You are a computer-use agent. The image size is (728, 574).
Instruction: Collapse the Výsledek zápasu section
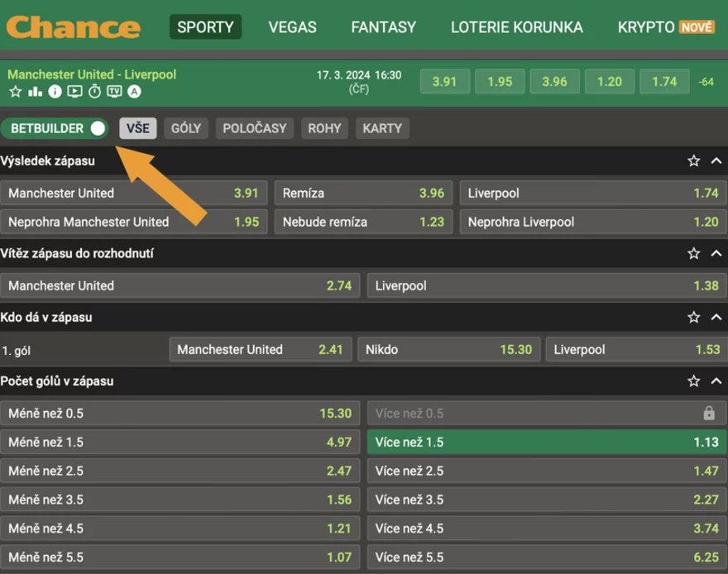(716, 160)
